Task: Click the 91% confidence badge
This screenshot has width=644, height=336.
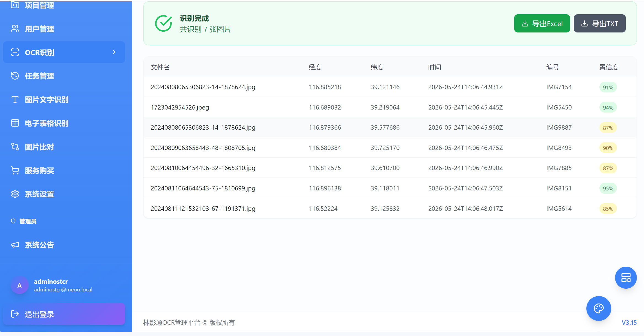Action: tap(608, 87)
